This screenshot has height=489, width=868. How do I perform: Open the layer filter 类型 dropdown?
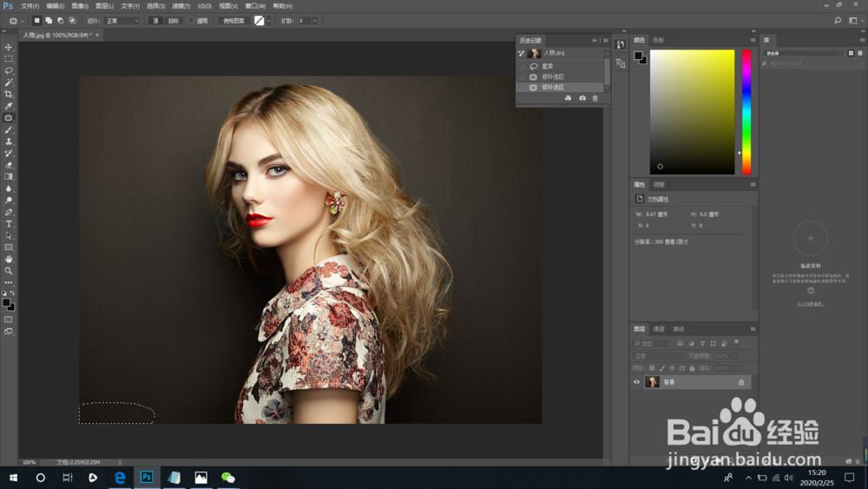(651, 343)
